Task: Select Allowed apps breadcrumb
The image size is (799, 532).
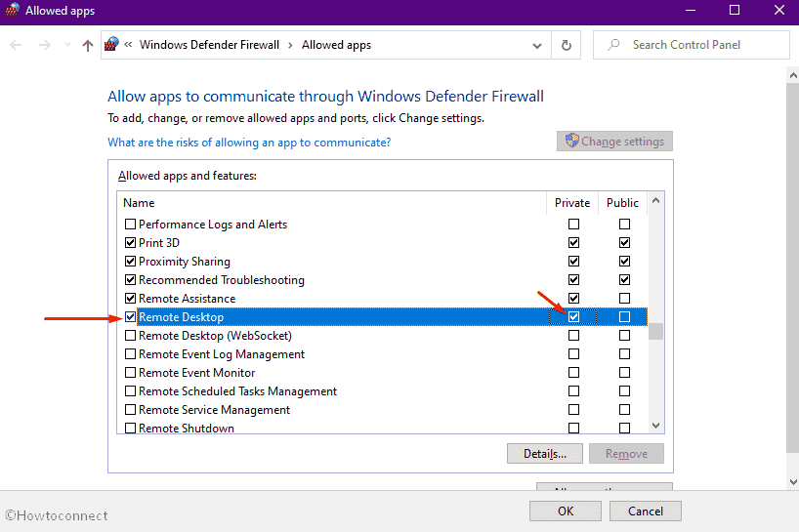Action: 336,45
